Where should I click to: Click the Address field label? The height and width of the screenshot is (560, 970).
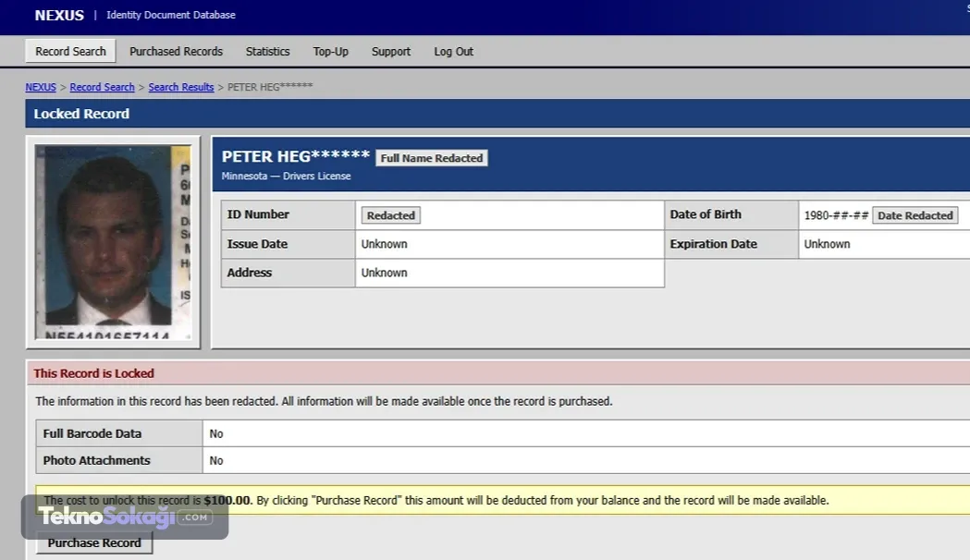(x=250, y=273)
